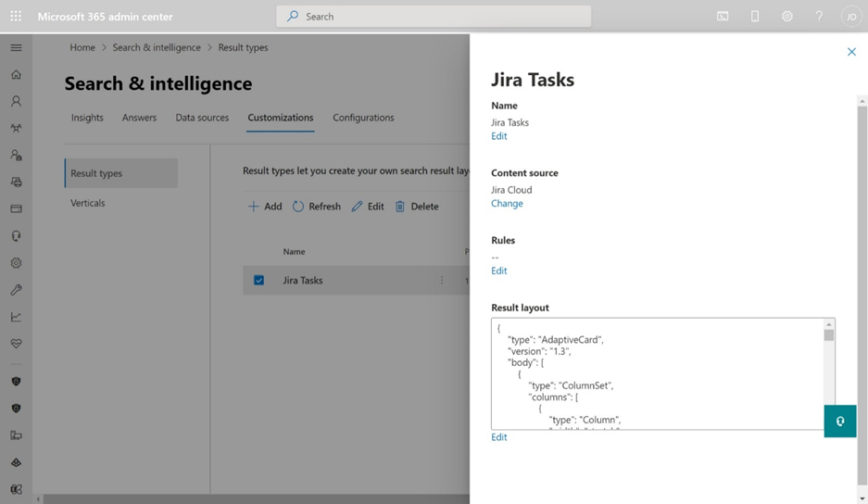Open Resources printer icon in sidebar
868x504 pixels.
coord(16,182)
